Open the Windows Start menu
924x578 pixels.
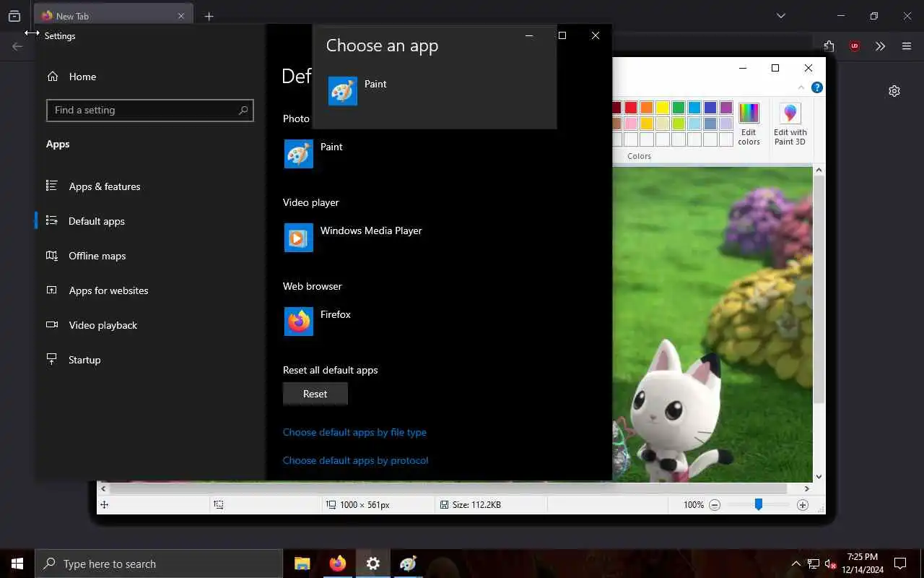17,564
